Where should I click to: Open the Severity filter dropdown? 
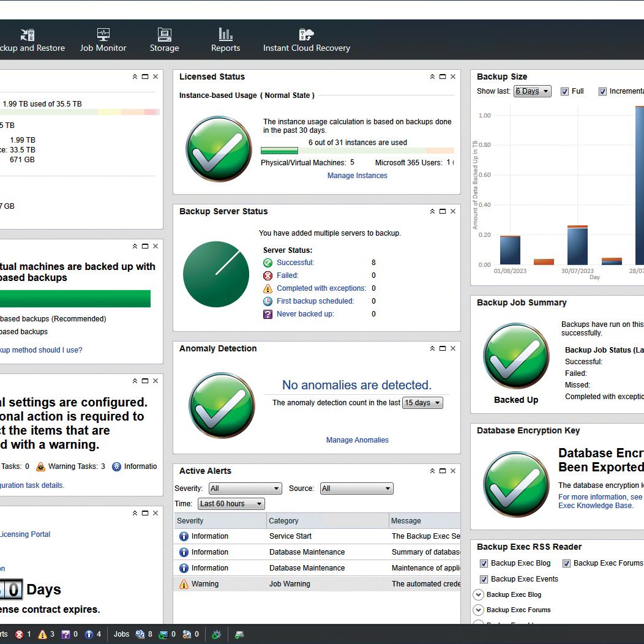pos(245,489)
